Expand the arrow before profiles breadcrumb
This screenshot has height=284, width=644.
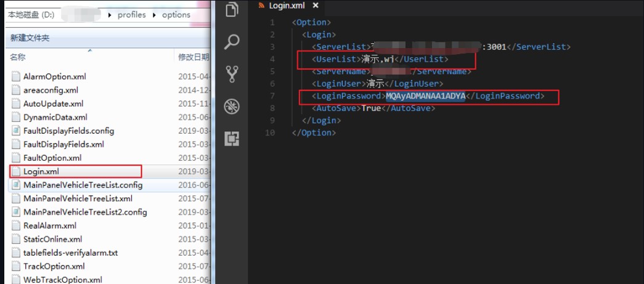tap(110, 15)
